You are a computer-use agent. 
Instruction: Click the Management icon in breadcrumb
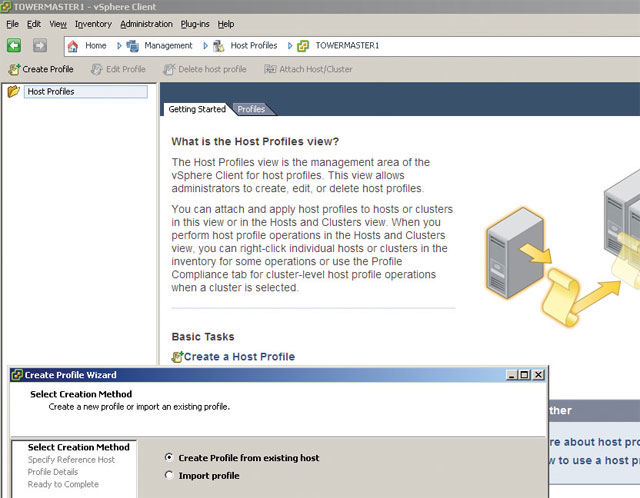132,46
